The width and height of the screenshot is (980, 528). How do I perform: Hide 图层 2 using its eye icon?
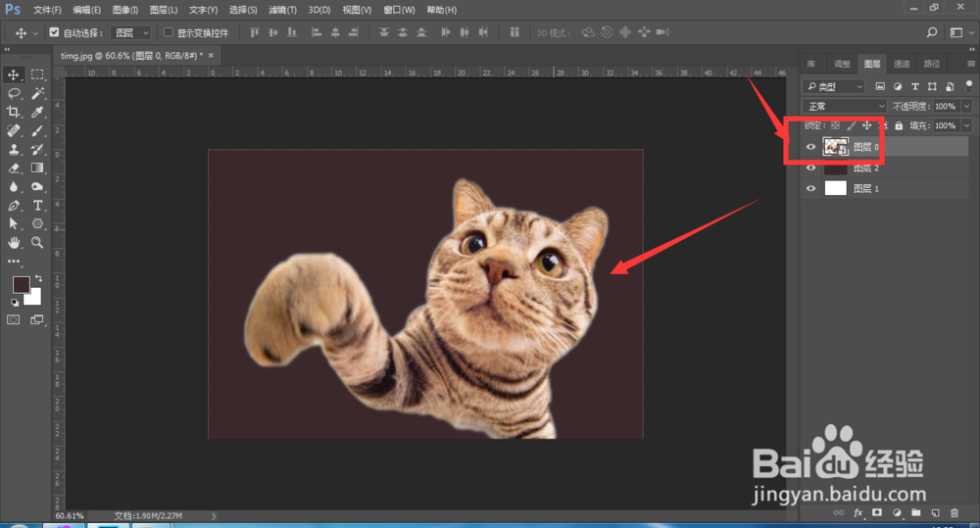point(810,168)
